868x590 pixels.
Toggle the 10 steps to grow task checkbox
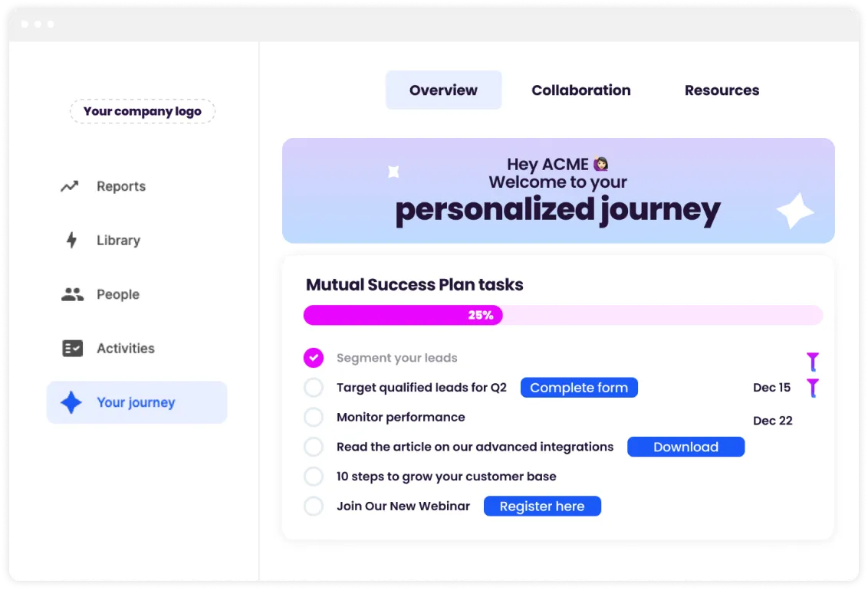coord(314,476)
